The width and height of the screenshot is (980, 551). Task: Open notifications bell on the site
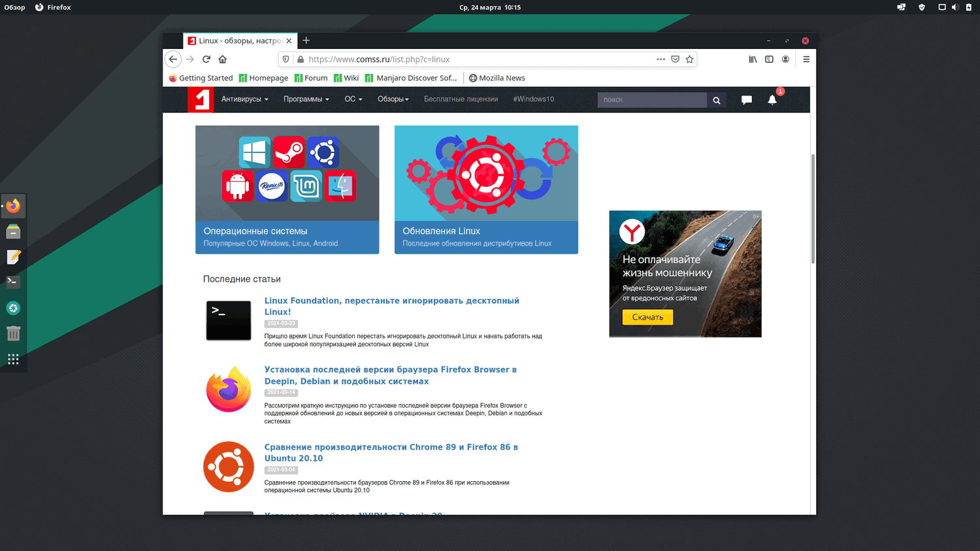(x=772, y=100)
